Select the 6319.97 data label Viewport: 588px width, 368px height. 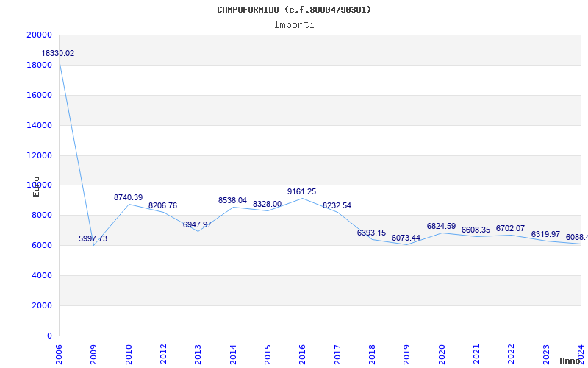545,234
